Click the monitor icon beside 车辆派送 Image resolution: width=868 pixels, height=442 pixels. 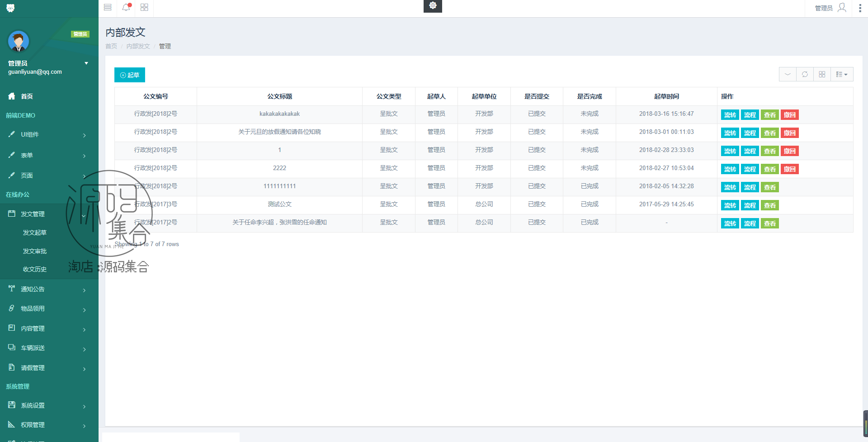coord(12,347)
